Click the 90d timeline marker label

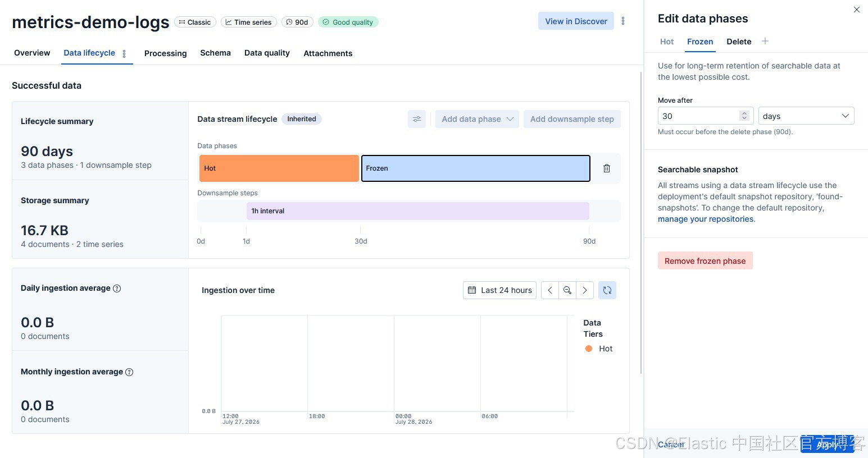(x=589, y=241)
